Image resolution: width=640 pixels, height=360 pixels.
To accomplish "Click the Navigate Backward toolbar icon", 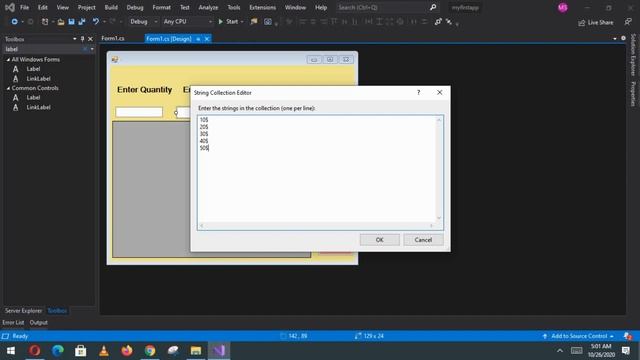I will tap(14, 22).
